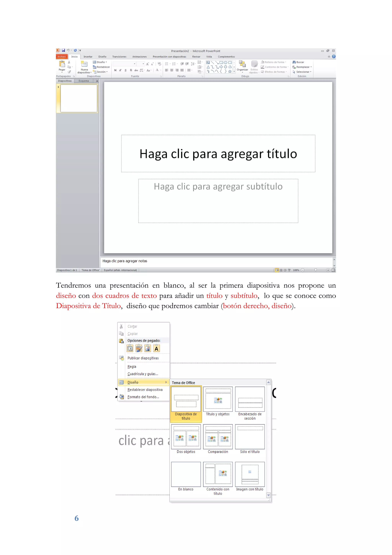Image resolution: width=392 pixels, height=555 pixels.
Task: Toggle Italic 'K' formatting
Action: tap(120, 70)
